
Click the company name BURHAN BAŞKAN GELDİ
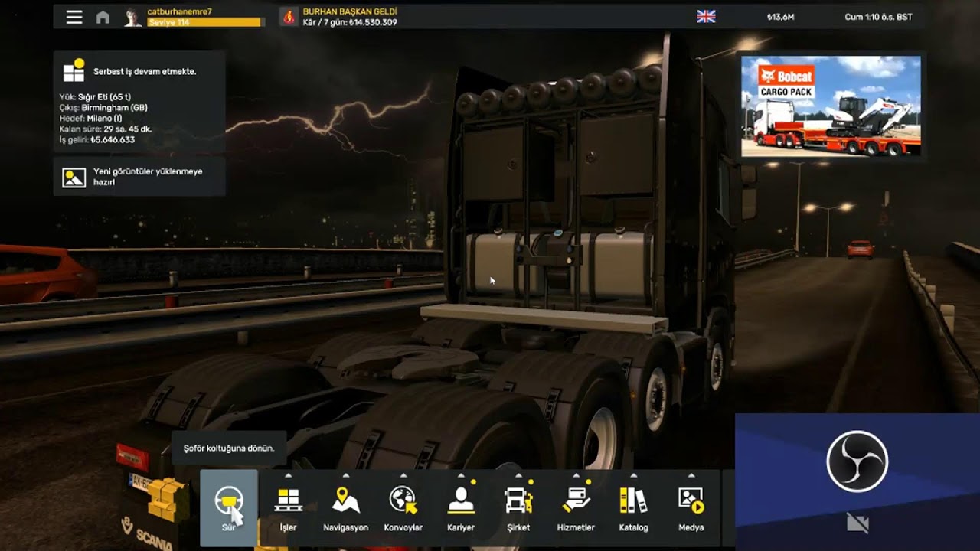tap(350, 11)
